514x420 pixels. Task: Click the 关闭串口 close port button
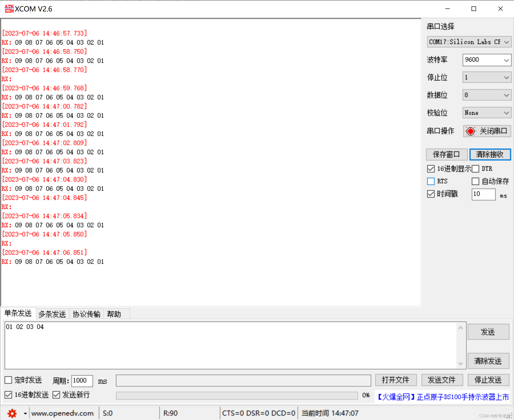(x=487, y=131)
